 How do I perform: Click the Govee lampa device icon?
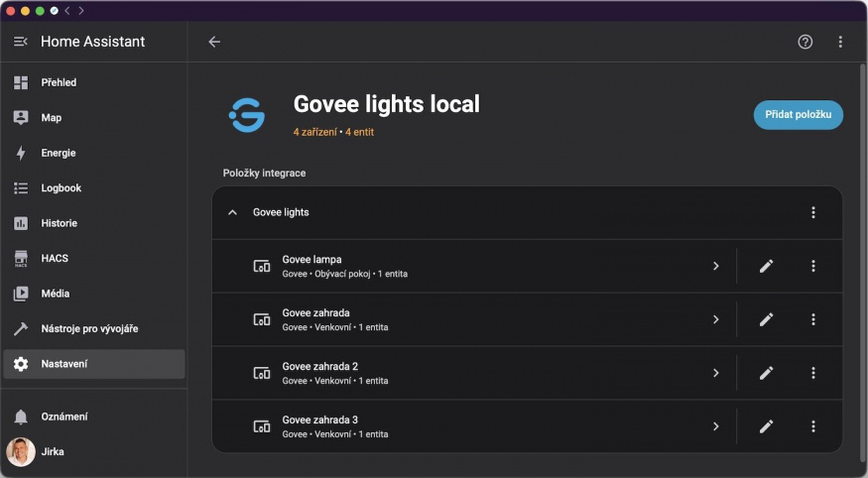tap(262, 266)
